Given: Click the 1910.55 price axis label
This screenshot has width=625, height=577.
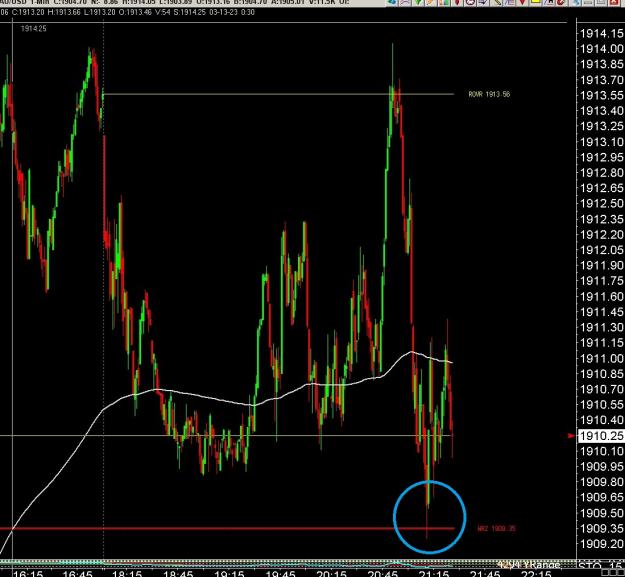Looking at the screenshot, I should point(601,405).
